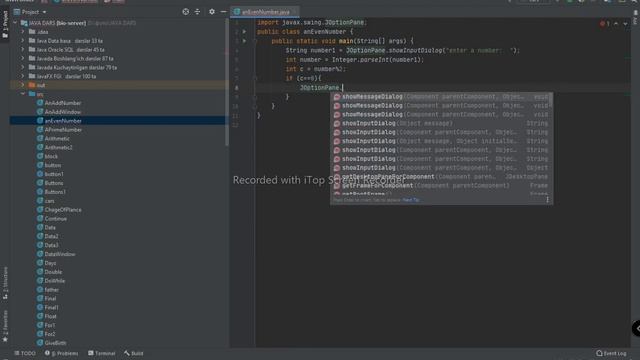Image resolution: width=640 pixels, height=360 pixels.
Task: Open the Project view dropdown
Action: click(31, 12)
